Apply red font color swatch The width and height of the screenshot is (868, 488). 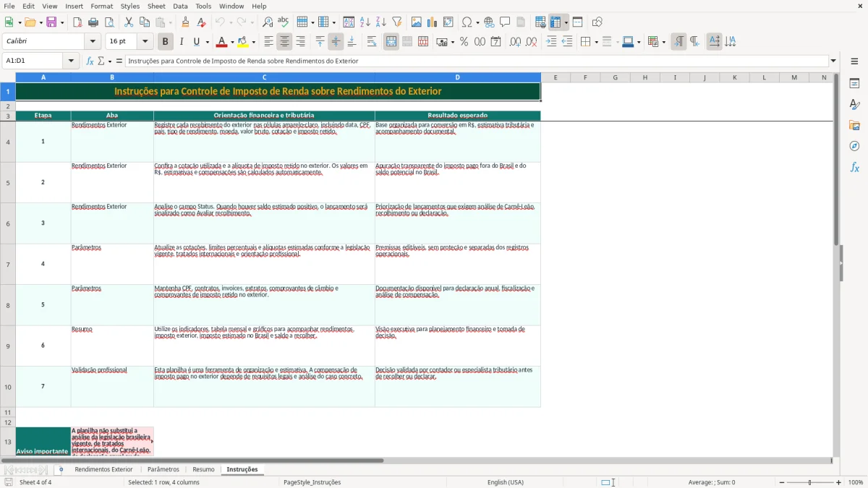tap(222, 42)
